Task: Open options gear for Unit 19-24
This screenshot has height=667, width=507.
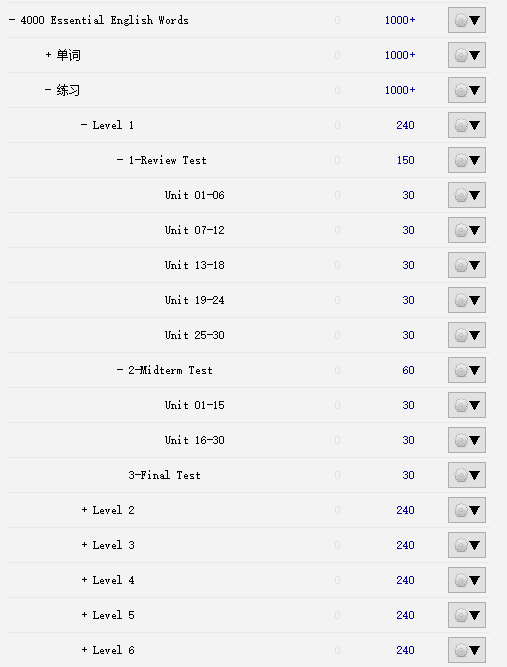Action: point(467,300)
